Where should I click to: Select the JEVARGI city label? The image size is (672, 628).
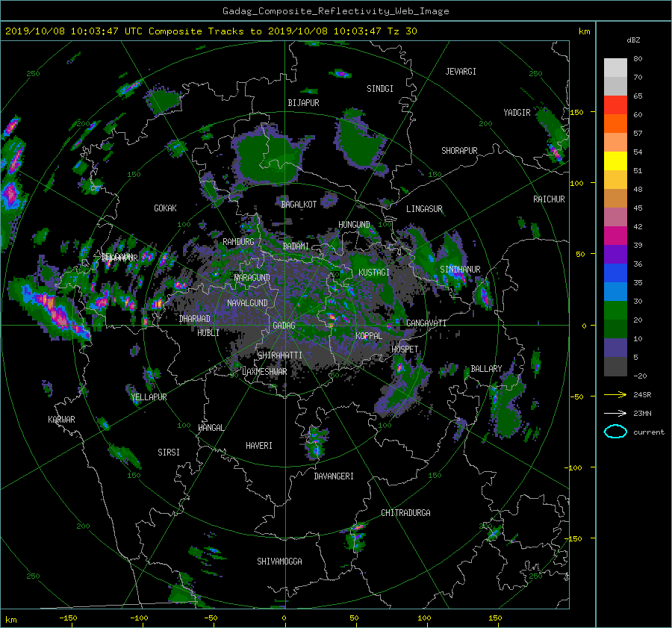coord(461,72)
